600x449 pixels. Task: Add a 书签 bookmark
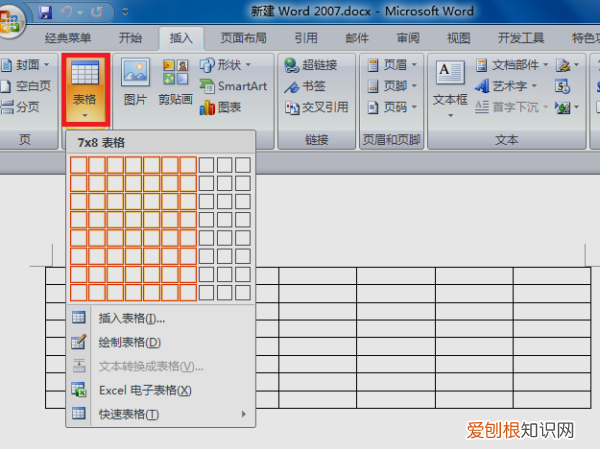tap(305, 86)
